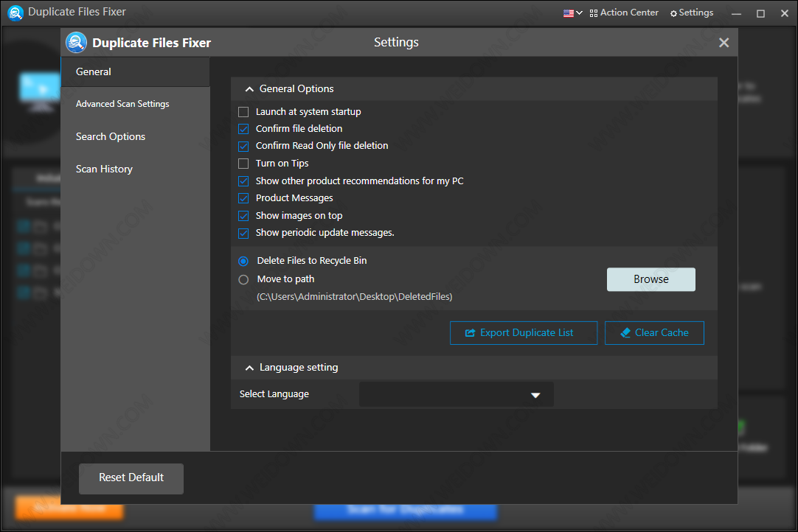Select Delete Files to Recycle Bin
Viewport: 798px width, 532px height.
[x=243, y=261]
